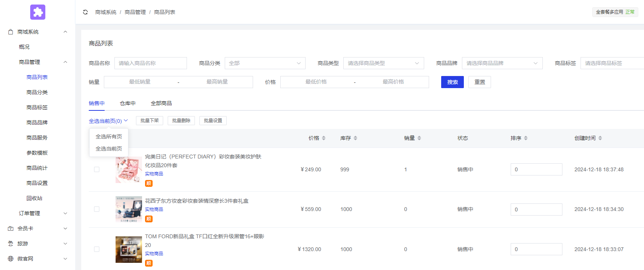
Task: Open 商品服务 in the sidebar
Action: click(37, 138)
